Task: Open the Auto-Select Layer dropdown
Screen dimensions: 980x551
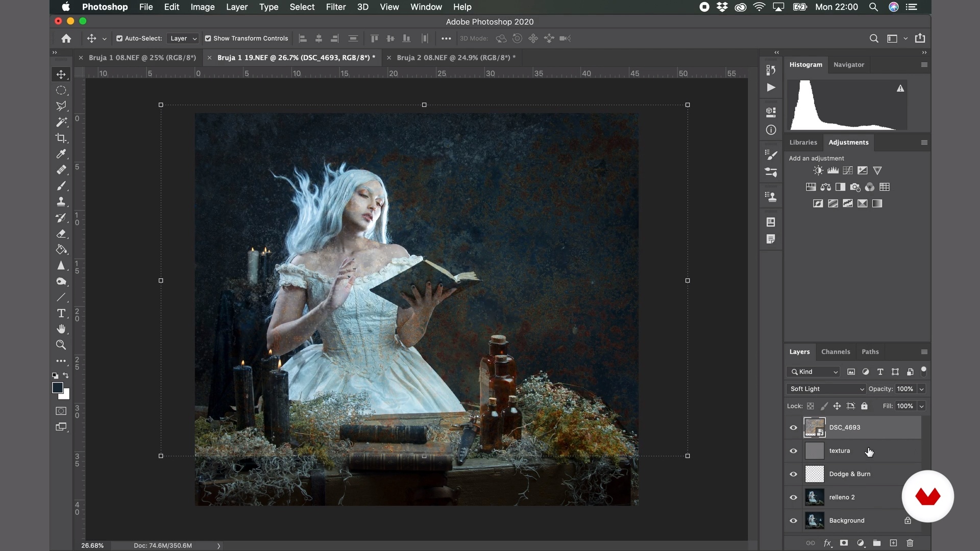Action: [183, 38]
